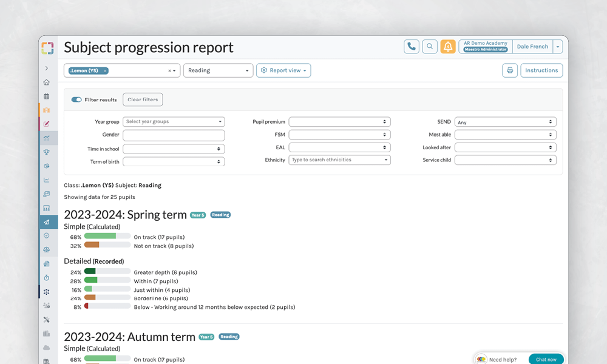Viewport: 607px width, 364px height.
Task: Click the trophy icon in sidebar
Action: tap(47, 152)
